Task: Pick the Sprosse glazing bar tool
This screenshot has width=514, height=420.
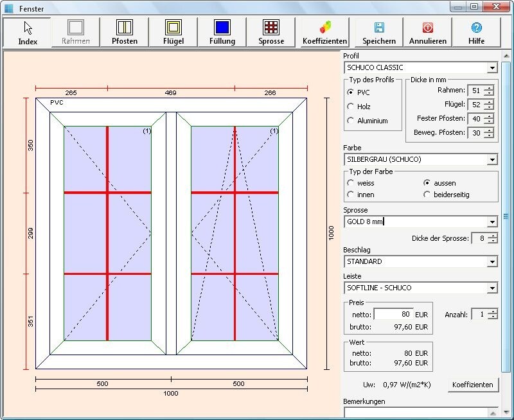Action: click(271, 33)
